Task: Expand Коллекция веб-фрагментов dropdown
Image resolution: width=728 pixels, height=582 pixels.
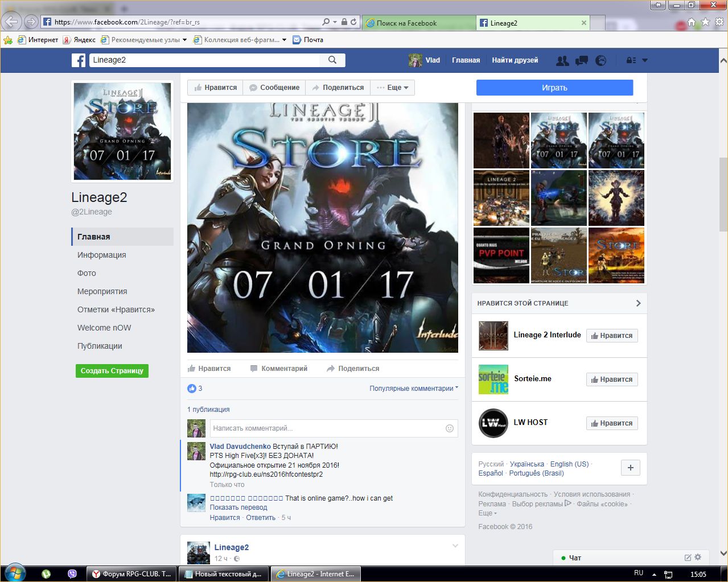Action: 284,40
